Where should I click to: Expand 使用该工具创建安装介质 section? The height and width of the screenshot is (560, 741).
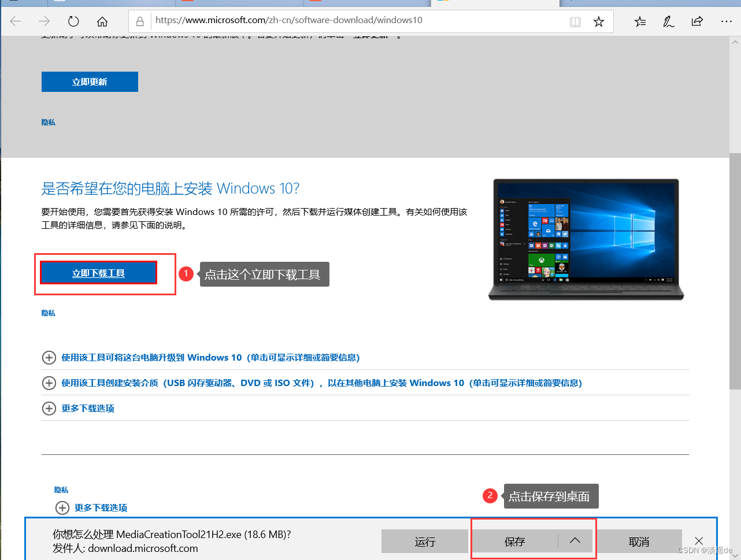click(x=312, y=383)
